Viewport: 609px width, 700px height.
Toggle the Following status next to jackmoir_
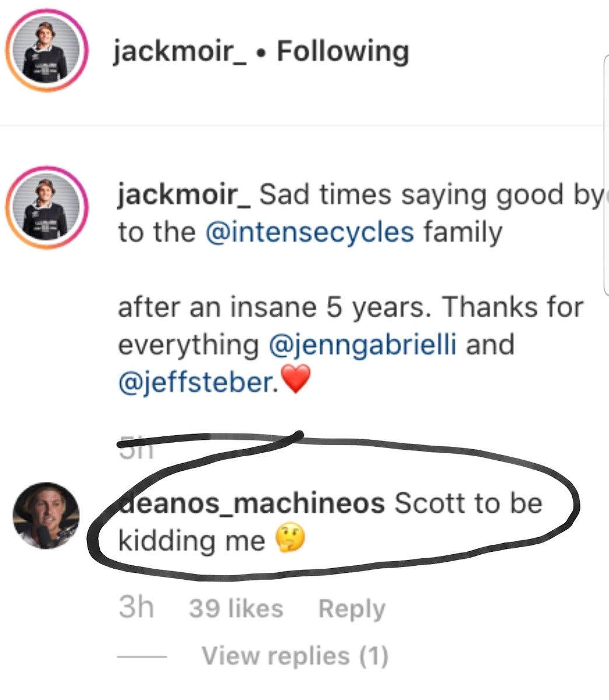(342, 51)
